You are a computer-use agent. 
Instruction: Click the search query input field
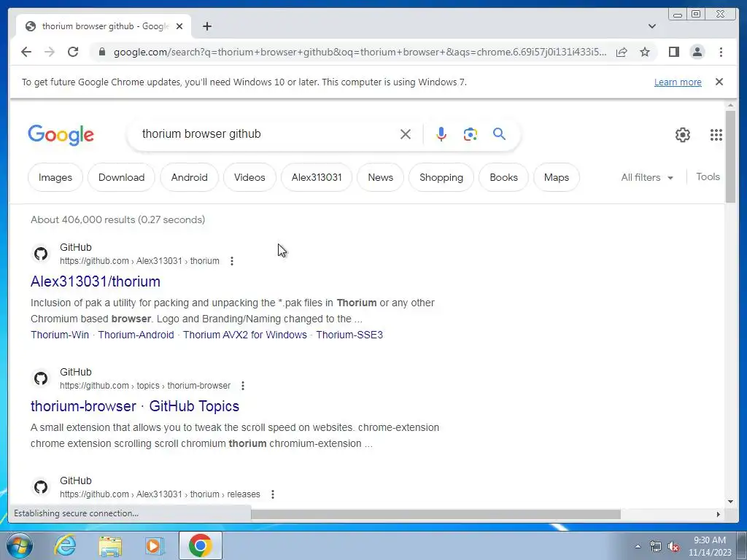(267, 134)
